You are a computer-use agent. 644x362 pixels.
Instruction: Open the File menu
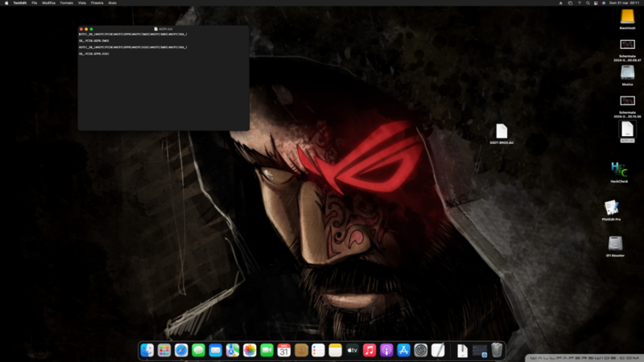click(x=34, y=3)
